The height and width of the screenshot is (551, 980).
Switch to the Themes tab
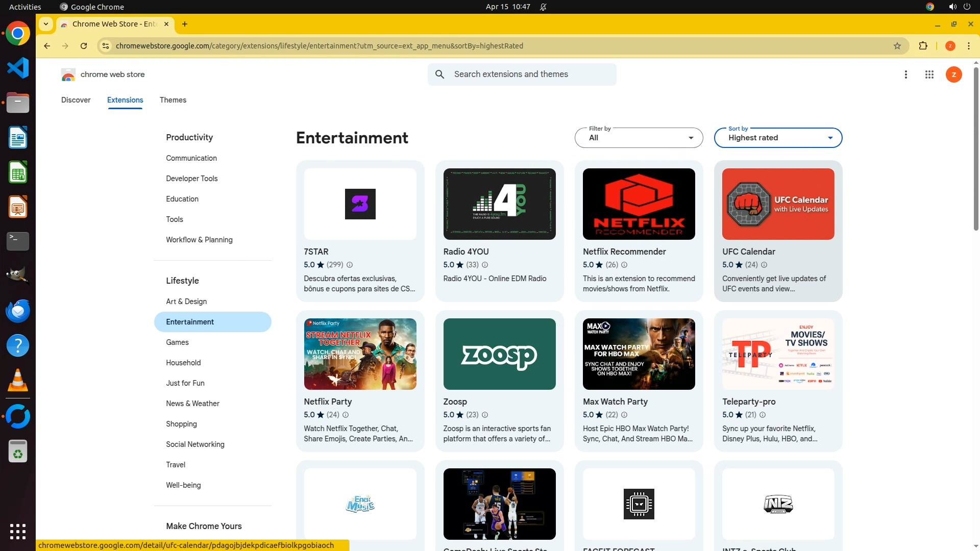tap(173, 100)
